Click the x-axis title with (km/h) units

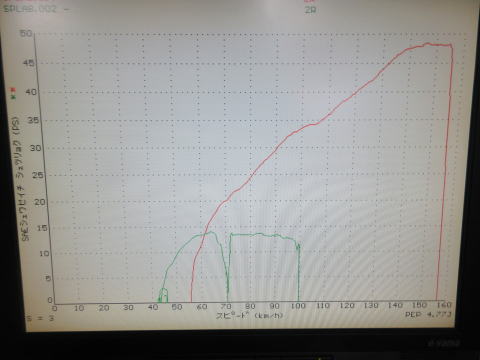250,315
